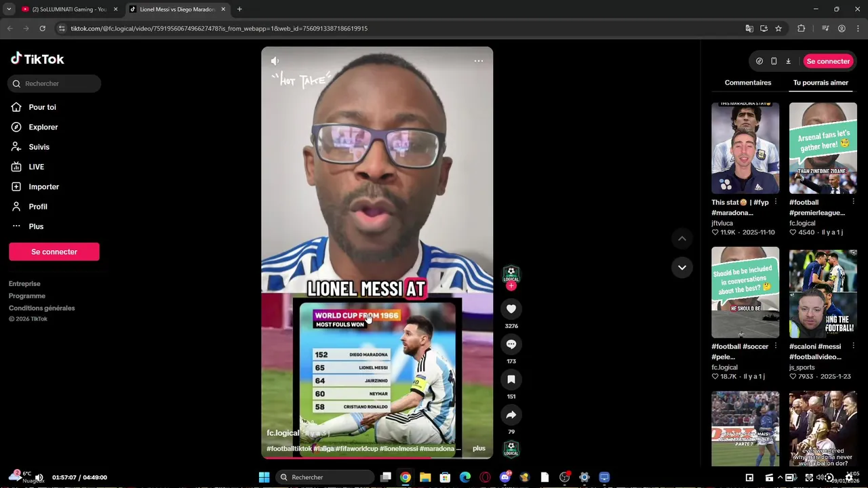
Task: Open File Explorer from taskbar
Action: coord(425,477)
